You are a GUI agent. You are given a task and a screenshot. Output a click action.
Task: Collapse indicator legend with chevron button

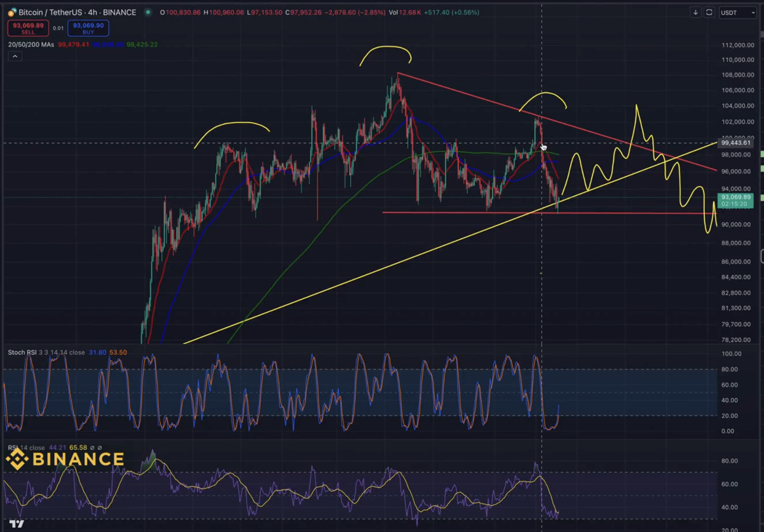15,56
